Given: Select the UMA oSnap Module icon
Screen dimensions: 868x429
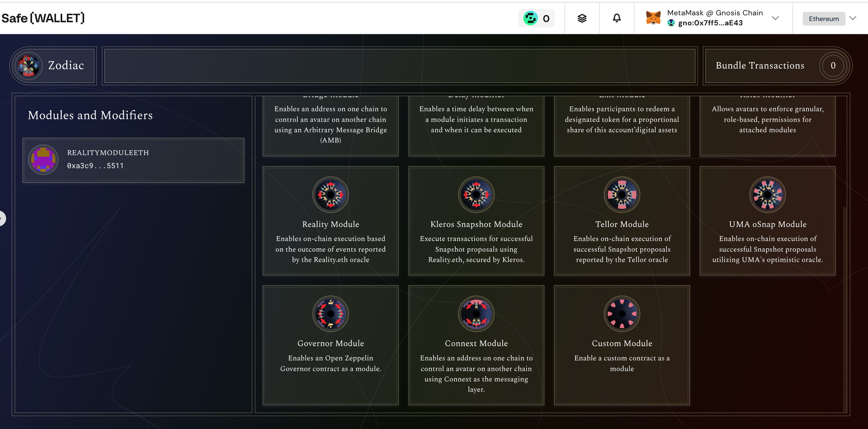Looking at the screenshot, I should (x=768, y=195).
